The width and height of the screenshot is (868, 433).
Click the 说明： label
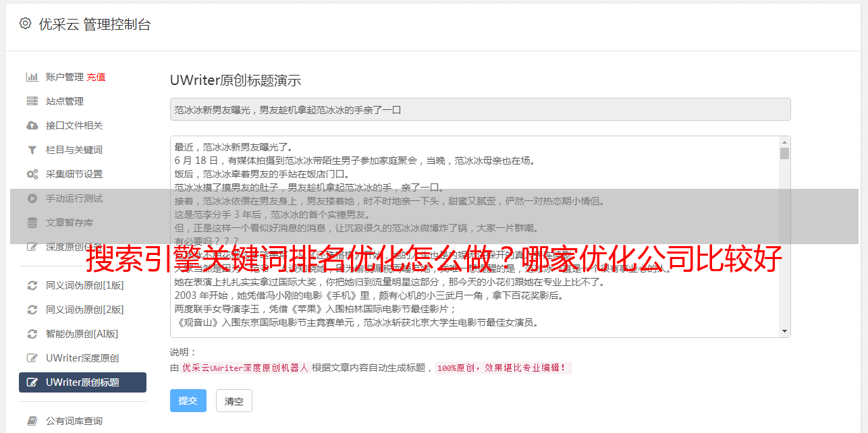(x=183, y=352)
